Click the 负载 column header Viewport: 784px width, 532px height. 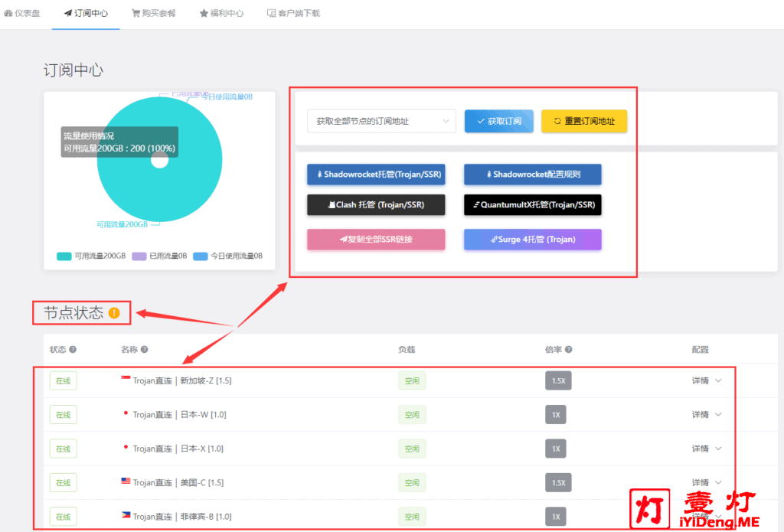tap(407, 350)
